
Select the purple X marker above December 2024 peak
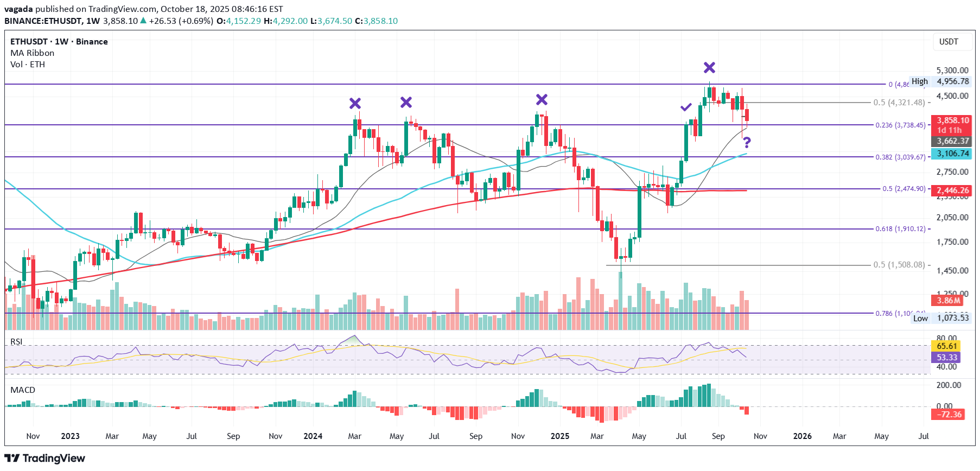542,99
